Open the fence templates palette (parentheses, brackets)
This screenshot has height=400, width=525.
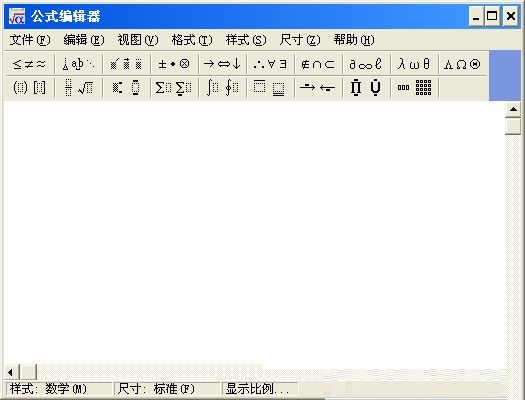coord(29,88)
